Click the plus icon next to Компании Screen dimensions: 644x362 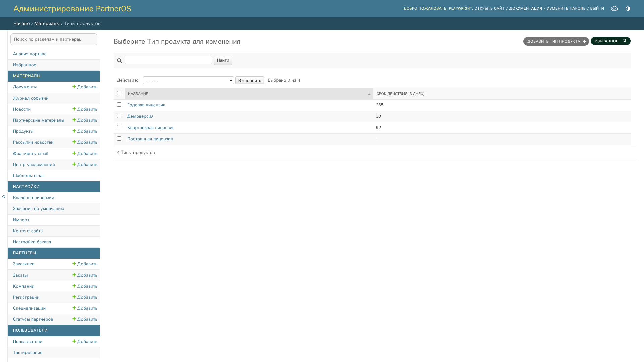(74, 286)
